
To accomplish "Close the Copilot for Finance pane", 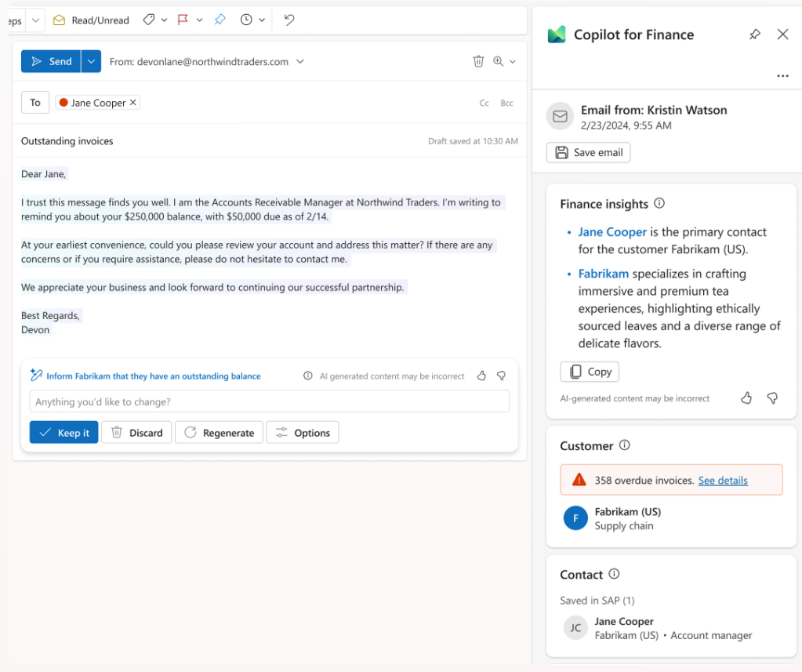I will (782, 35).
